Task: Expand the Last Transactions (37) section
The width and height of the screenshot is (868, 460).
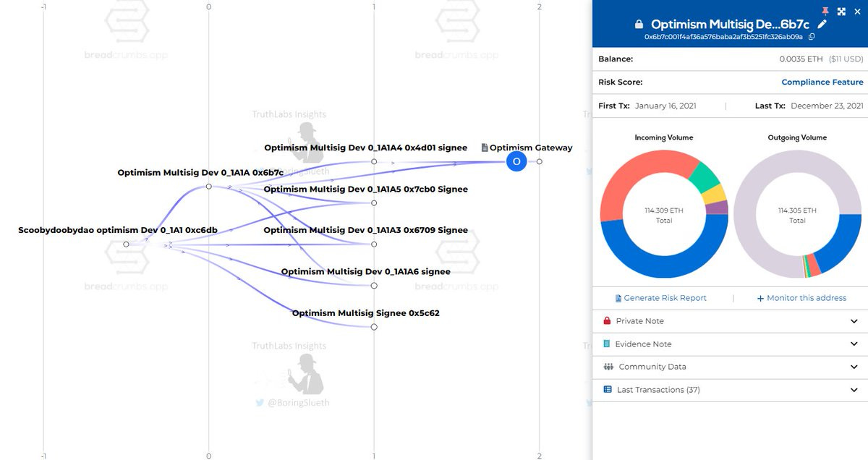Action: click(730, 390)
